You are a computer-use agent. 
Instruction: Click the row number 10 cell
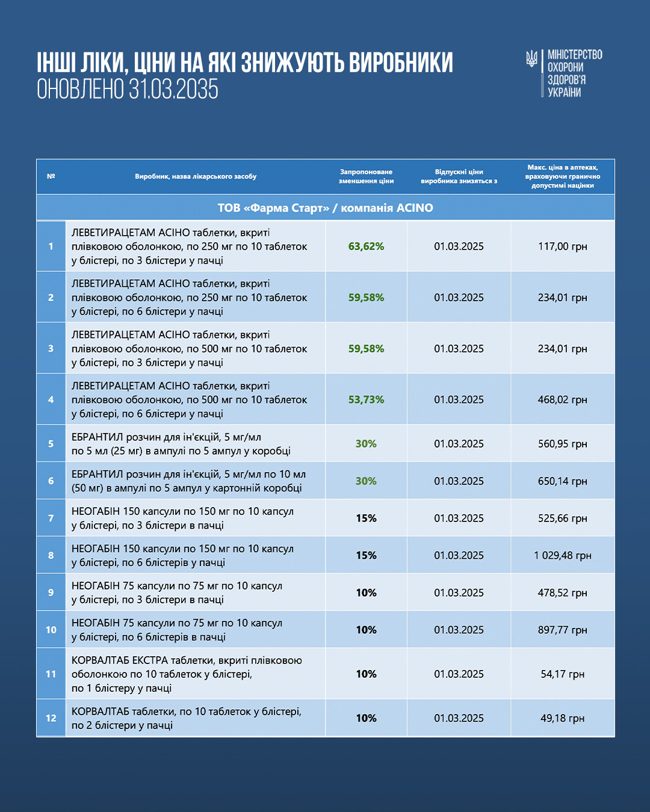pos(51,630)
